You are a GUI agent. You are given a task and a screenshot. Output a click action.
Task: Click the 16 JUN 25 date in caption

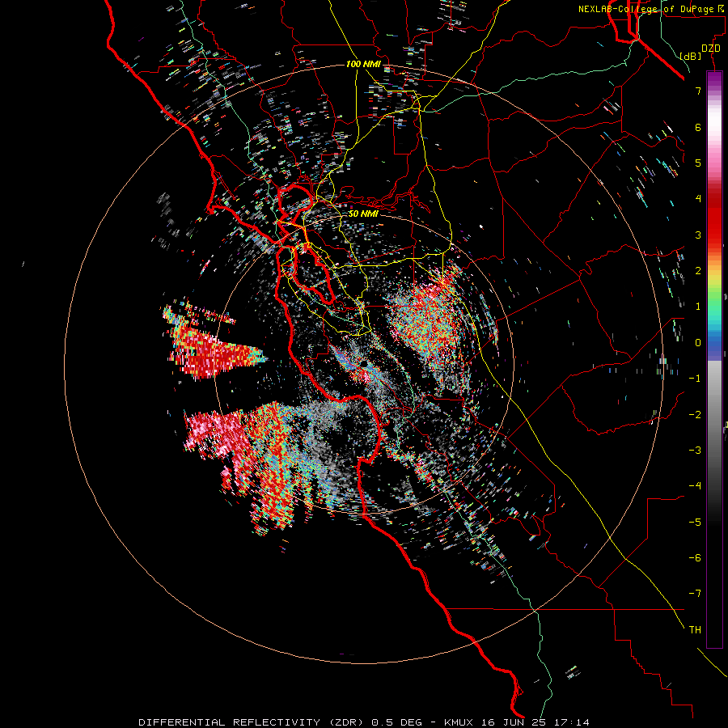[x=514, y=722]
